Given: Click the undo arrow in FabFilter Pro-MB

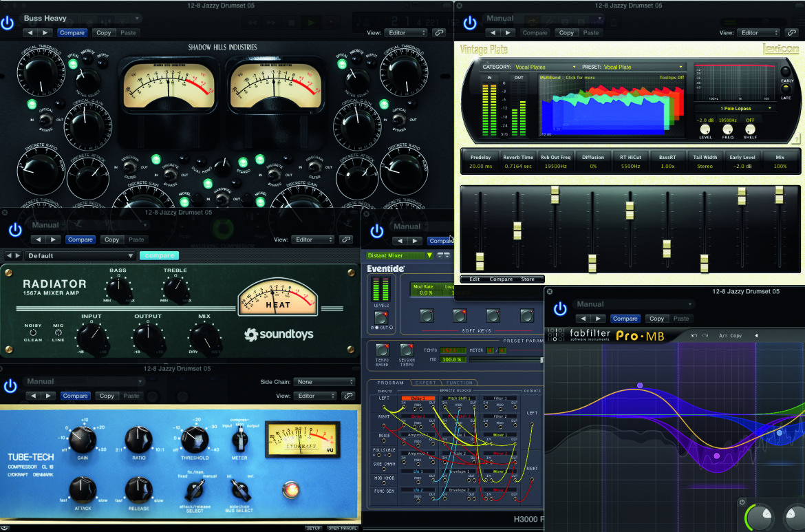Looking at the screenshot, I should [694, 335].
